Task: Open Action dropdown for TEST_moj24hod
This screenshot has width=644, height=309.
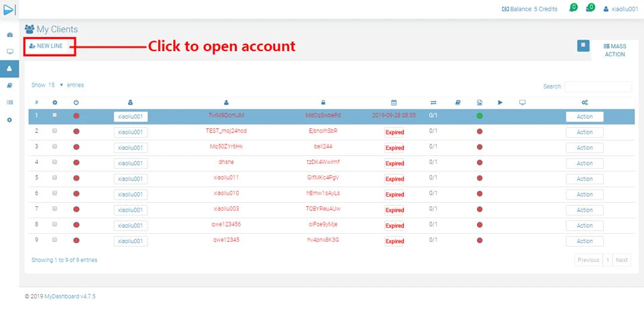Action: (x=584, y=132)
